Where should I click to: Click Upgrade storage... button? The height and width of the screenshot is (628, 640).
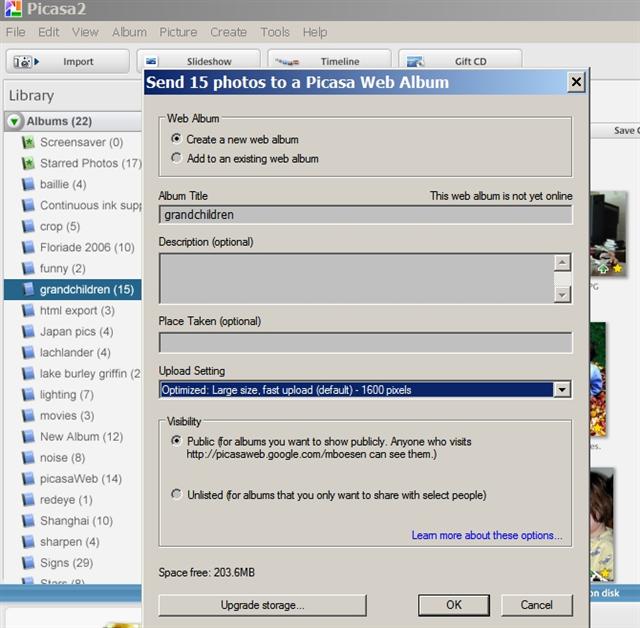tap(262, 605)
